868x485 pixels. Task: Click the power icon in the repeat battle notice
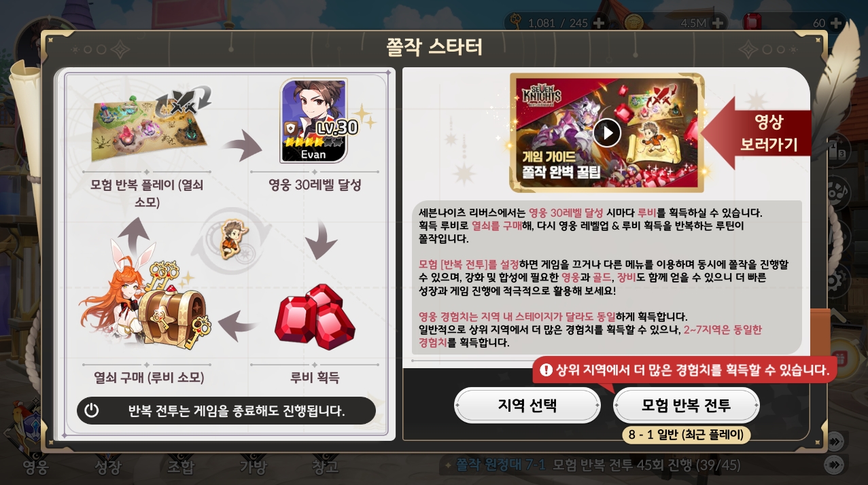point(92,410)
